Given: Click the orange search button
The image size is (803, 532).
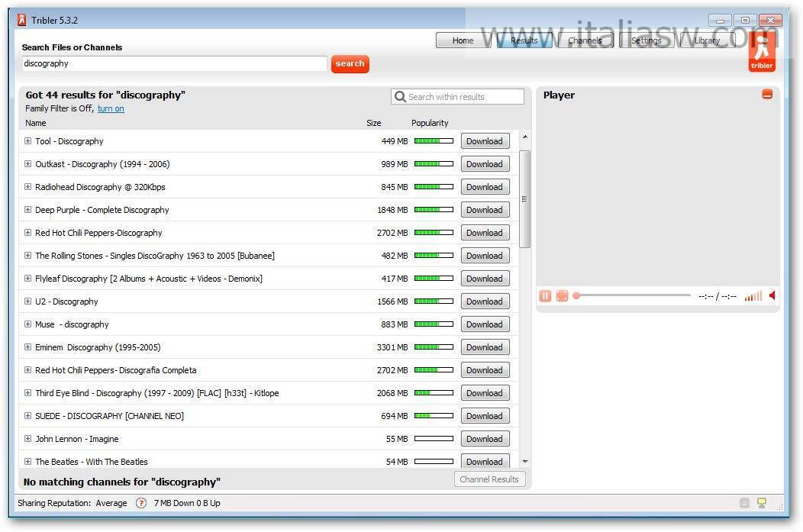Looking at the screenshot, I should (350, 64).
